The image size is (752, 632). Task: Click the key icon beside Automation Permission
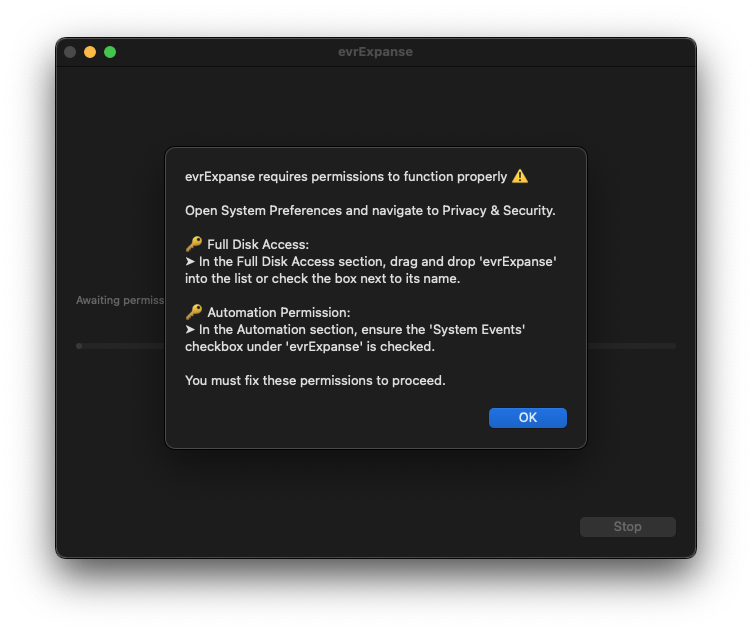coord(194,312)
